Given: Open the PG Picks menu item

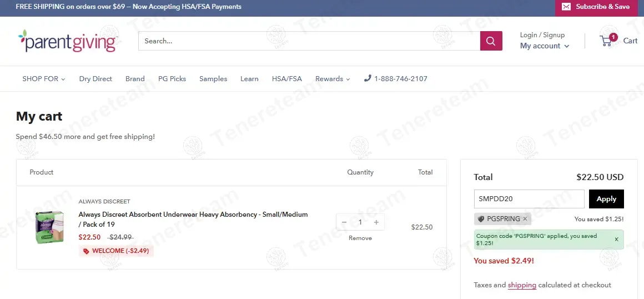Looking at the screenshot, I should click(172, 79).
